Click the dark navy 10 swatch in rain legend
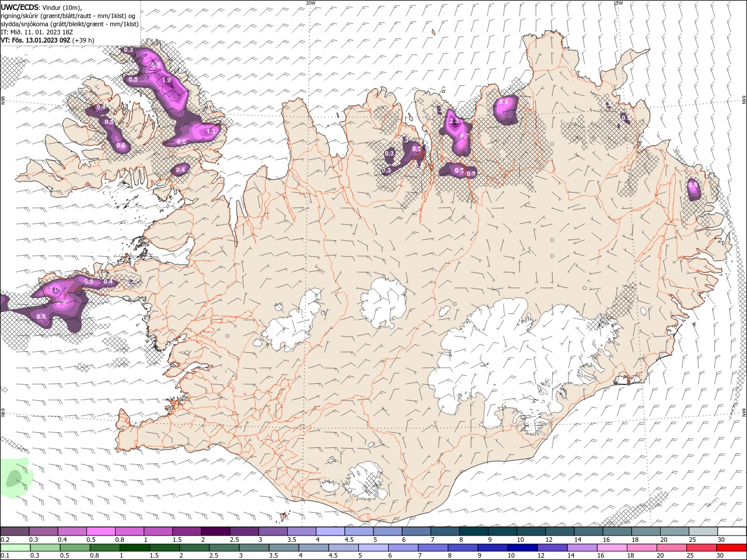 tap(522, 548)
